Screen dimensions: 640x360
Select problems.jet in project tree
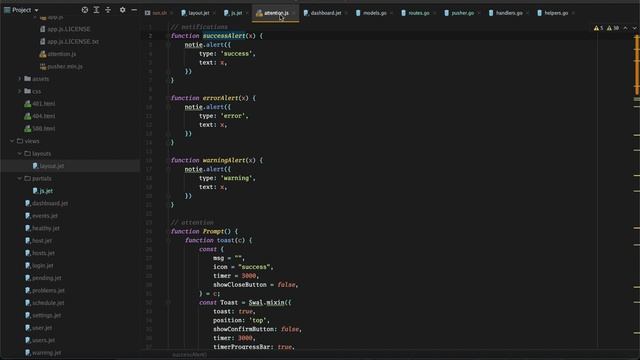click(x=44, y=291)
